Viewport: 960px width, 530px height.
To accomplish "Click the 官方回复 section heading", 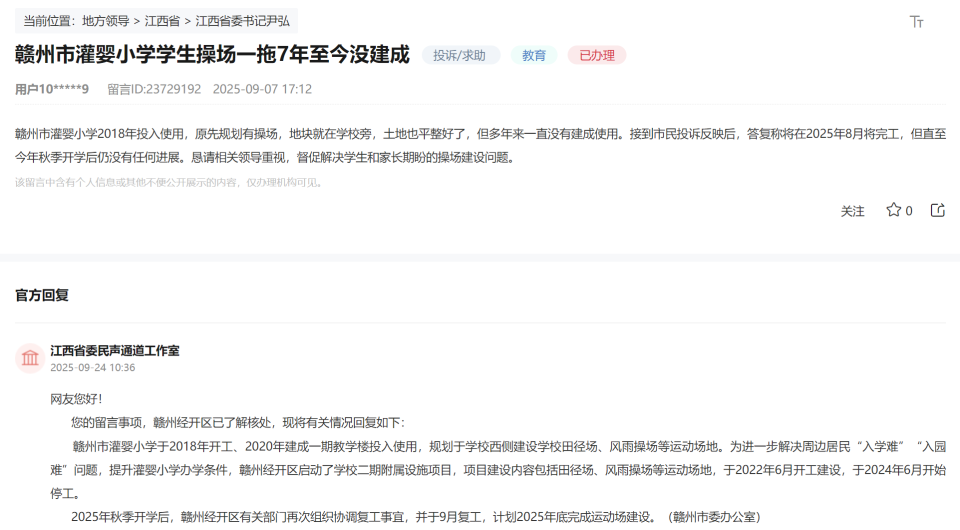I will coord(42,295).
